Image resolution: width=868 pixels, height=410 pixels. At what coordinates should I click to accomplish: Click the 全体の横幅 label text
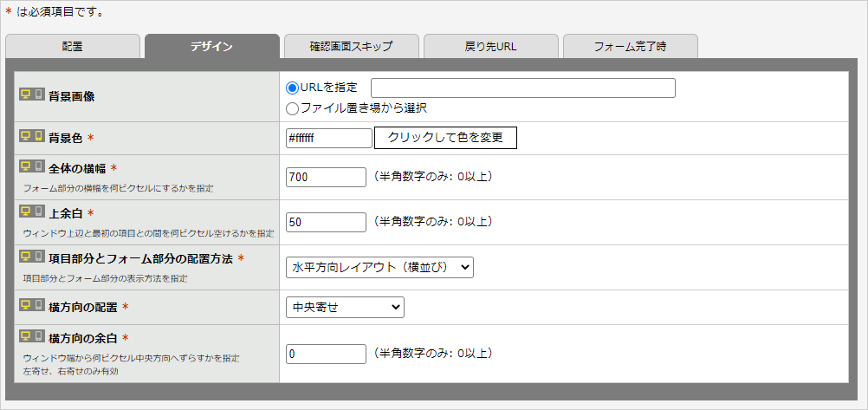[x=77, y=169]
